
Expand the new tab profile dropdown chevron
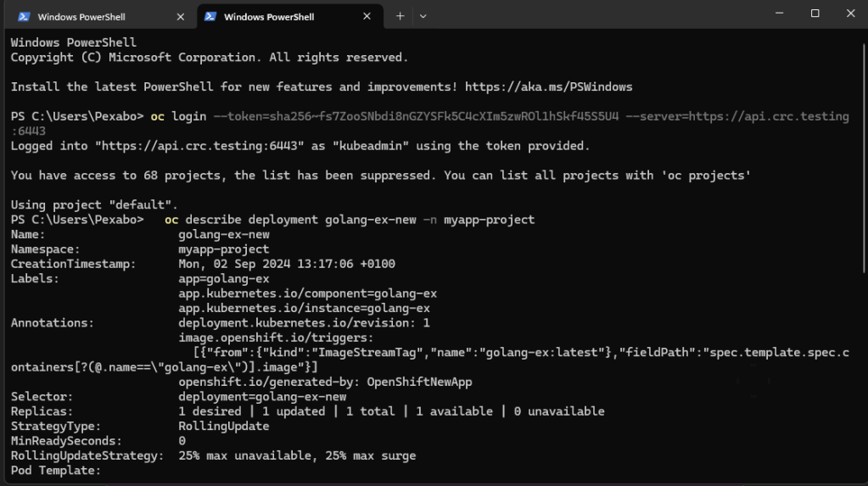pyautogui.click(x=423, y=16)
